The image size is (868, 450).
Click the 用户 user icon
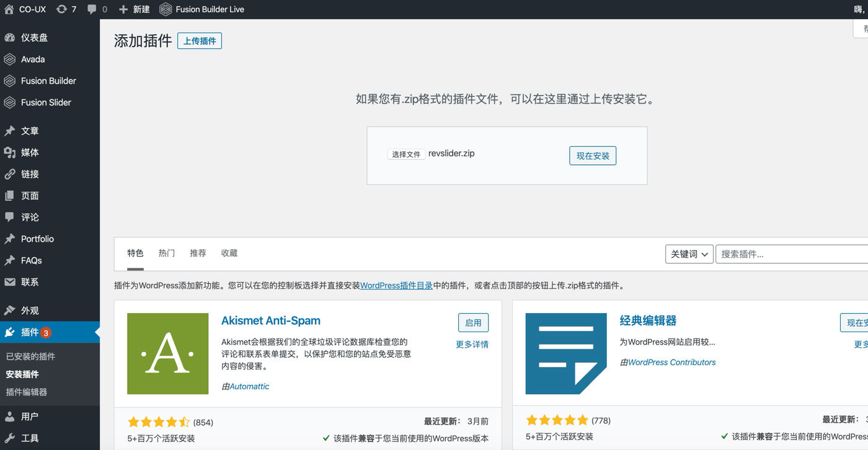pos(9,417)
